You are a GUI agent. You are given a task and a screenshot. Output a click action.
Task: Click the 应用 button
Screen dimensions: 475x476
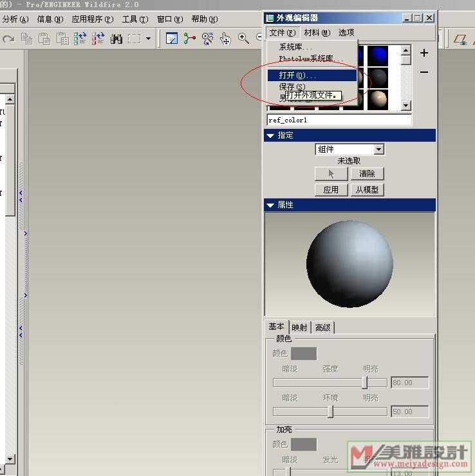tap(331, 190)
